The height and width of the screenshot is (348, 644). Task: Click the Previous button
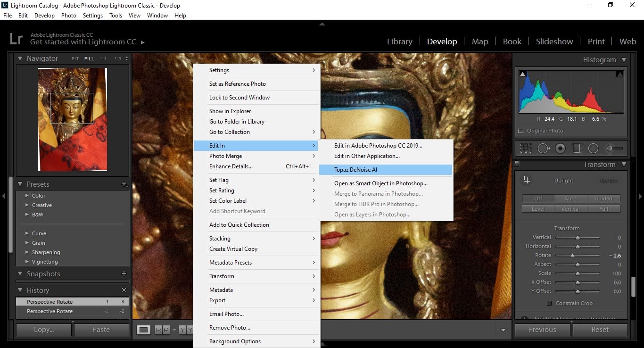click(542, 330)
